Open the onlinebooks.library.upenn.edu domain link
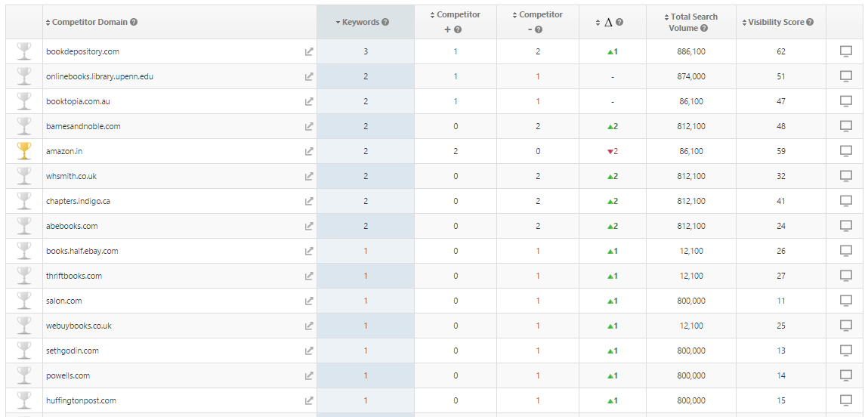The height and width of the screenshot is (417, 868). pyautogui.click(x=100, y=76)
